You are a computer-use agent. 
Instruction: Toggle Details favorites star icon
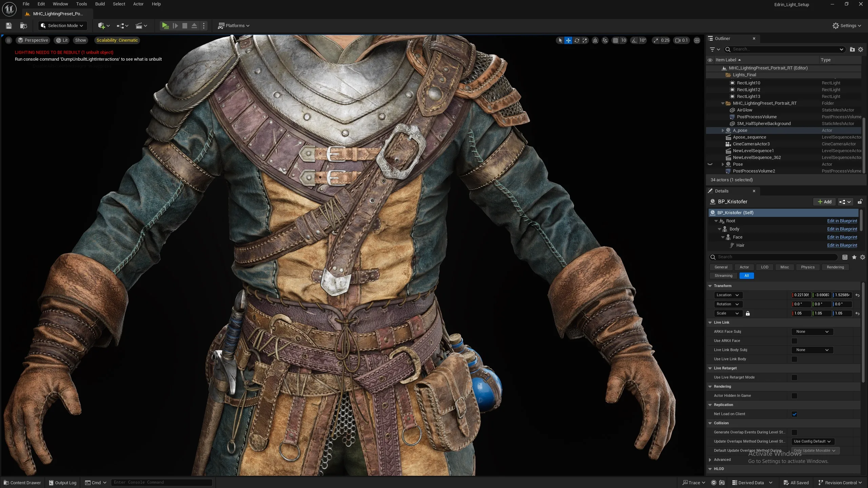coord(854,257)
